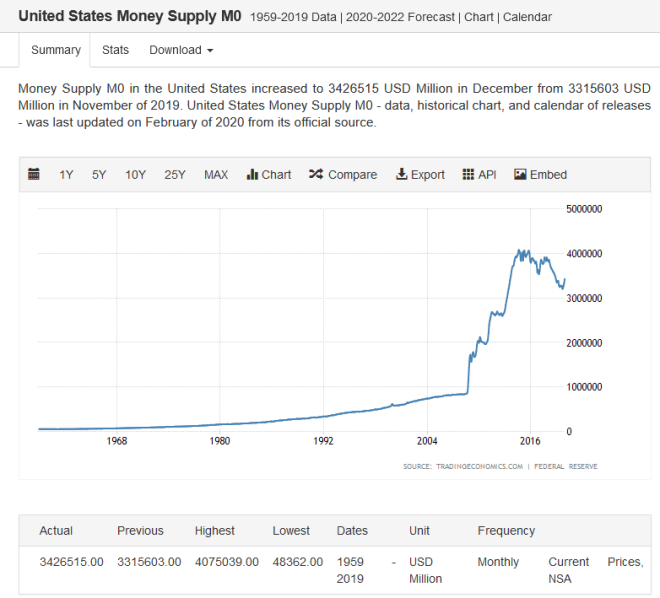The height and width of the screenshot is (598, 660).
Task: Open the Calendar header link
Action: tap(527, 17)
